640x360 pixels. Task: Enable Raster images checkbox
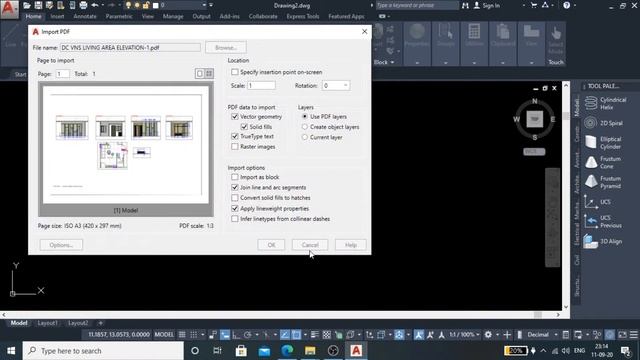(235, 147)
